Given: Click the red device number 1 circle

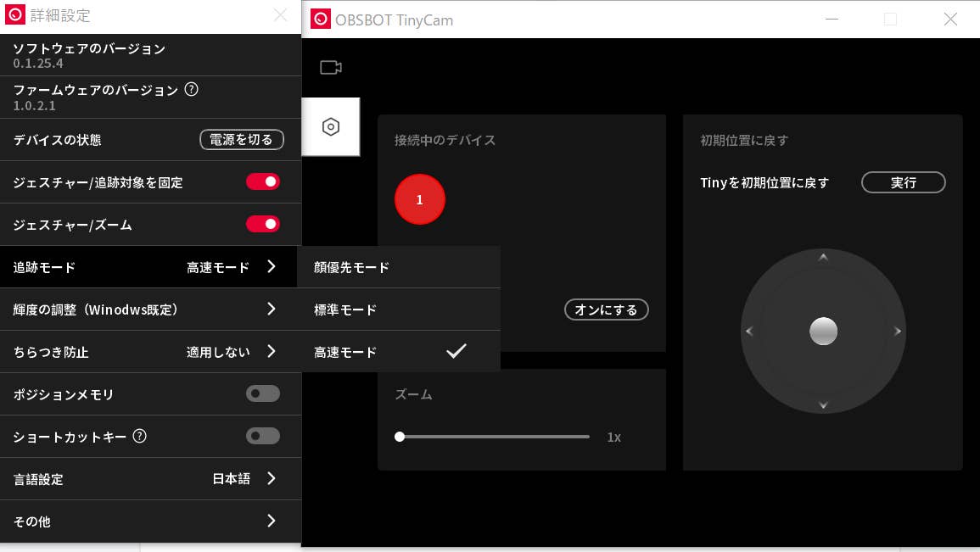Looking at the screenshot, I should coord(419,199).
